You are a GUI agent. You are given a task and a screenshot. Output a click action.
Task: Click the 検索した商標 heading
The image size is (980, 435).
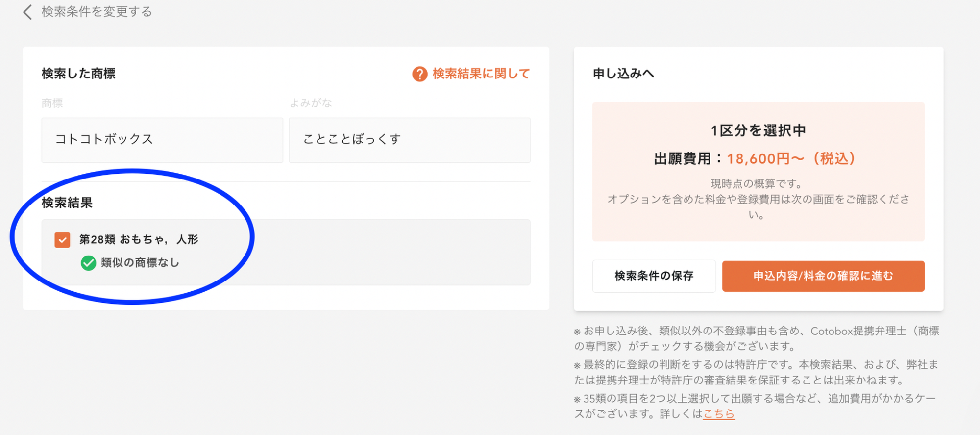[78, 74]
